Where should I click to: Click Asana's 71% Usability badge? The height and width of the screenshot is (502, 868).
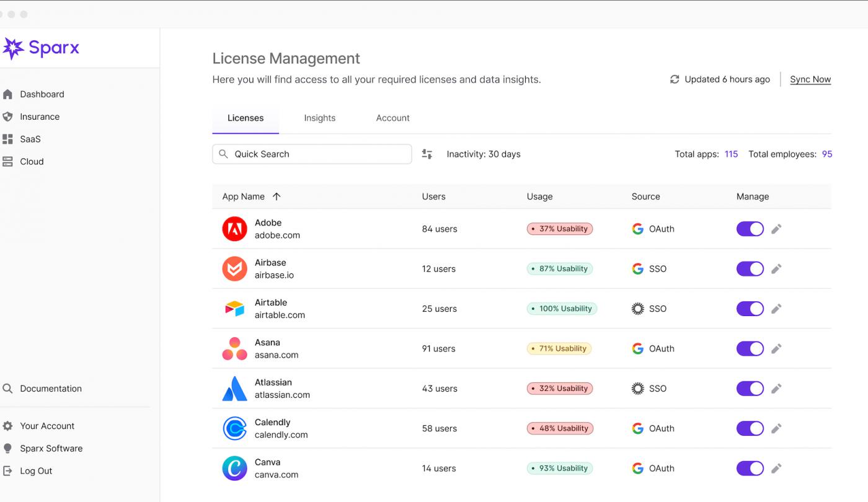tap(559, 348)
